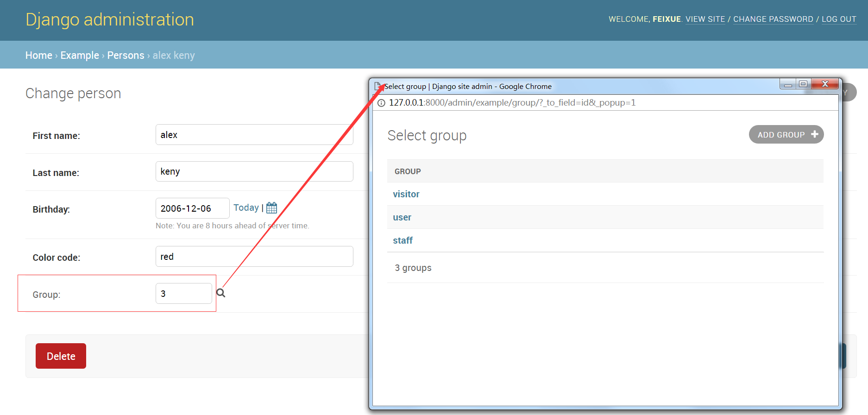Select the user group
Image resolution: width=868 pixels, height=415 pixels.
coord(402,217)
